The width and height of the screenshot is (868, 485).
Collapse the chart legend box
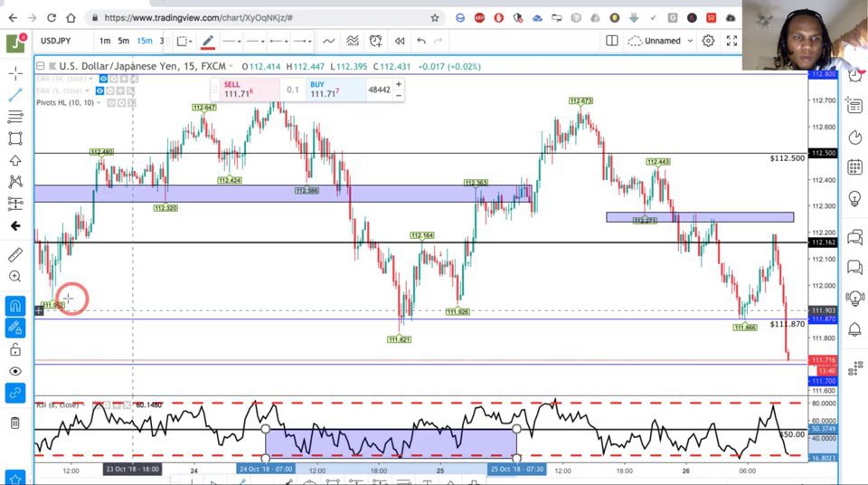click(x=41, y=66)
